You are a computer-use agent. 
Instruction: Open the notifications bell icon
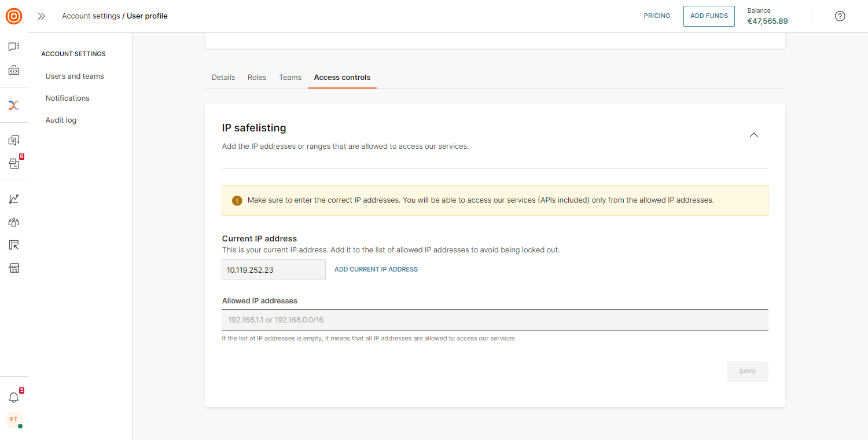click(14, 397)
